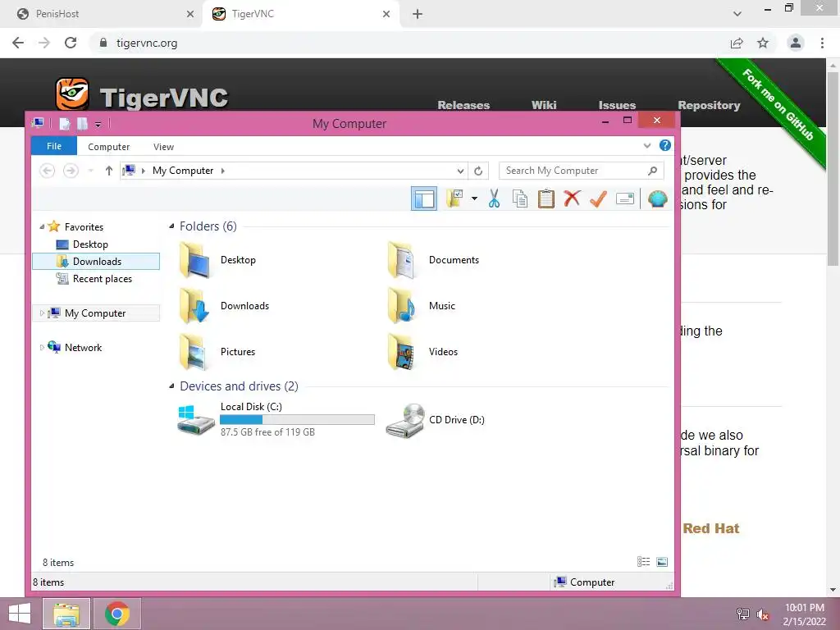
Task: Toggle the navigation pane layout button
Action: (424, 199)
